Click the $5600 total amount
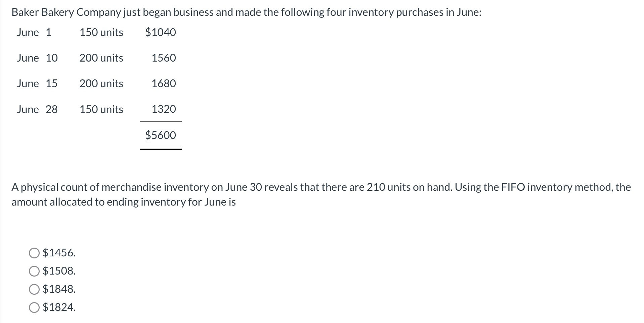The height and width of the screenshot is (323, 644). point(161,135)
